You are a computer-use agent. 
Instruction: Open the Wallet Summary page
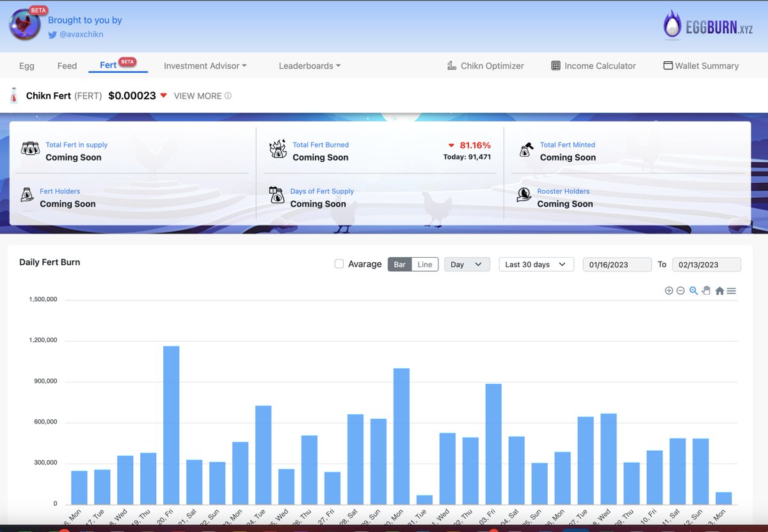pos(701,66)
